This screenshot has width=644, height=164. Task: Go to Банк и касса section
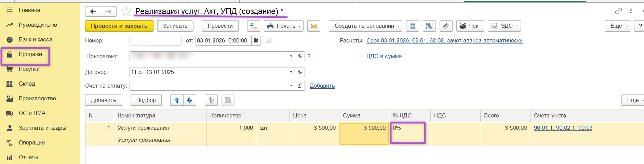(35, 40)
